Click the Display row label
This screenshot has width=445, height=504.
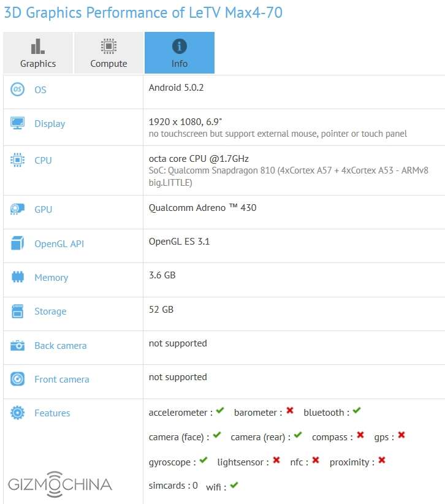(x=50, y=124)
